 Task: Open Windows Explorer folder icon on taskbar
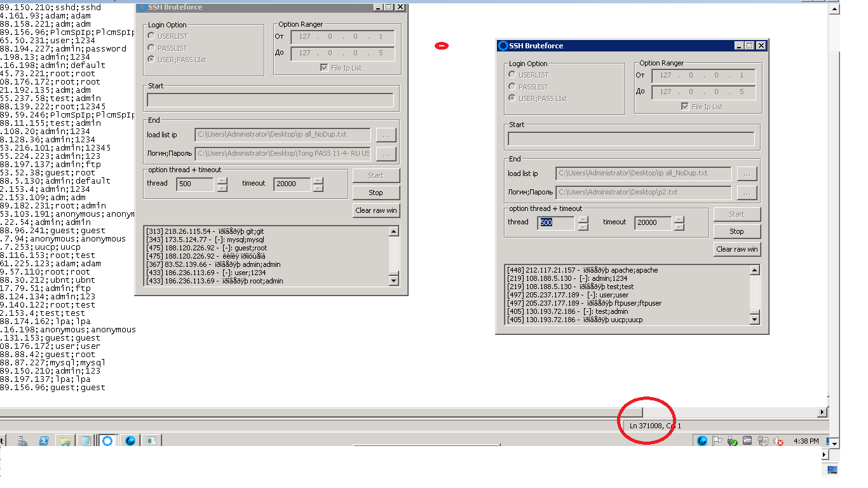pos(65,440)
